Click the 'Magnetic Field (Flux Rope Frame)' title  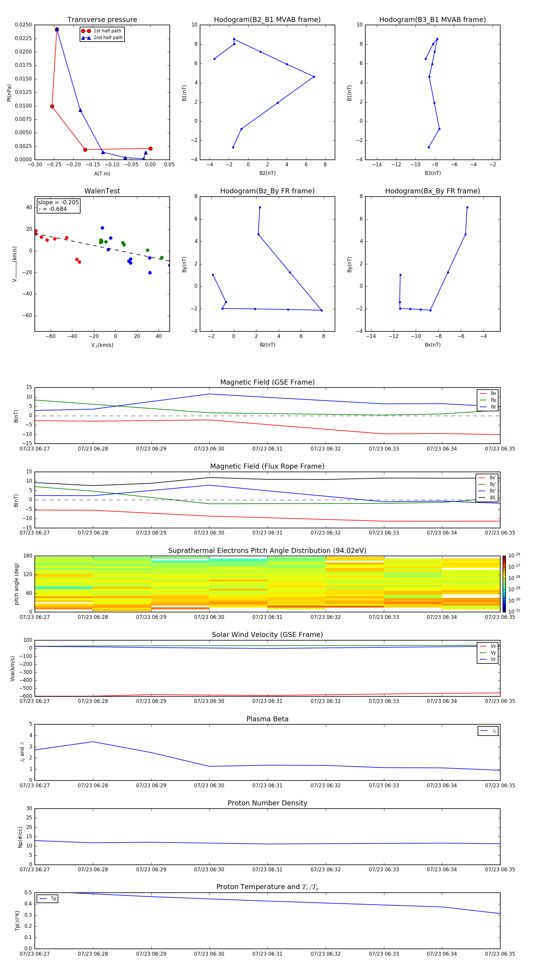[x=267, y=467]
